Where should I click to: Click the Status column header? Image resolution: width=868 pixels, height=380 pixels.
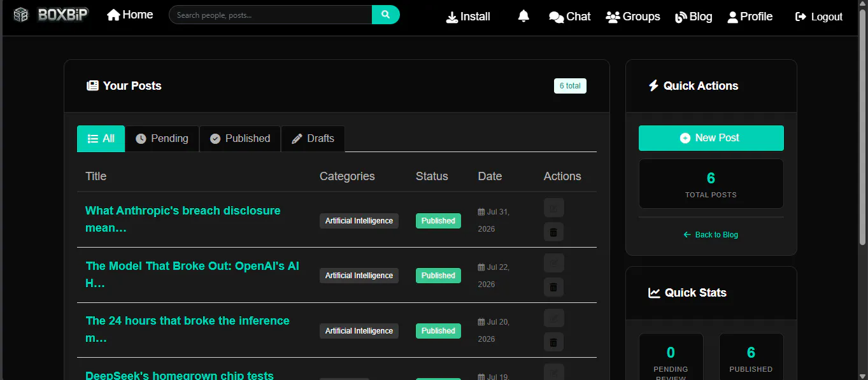click(432, 176)
